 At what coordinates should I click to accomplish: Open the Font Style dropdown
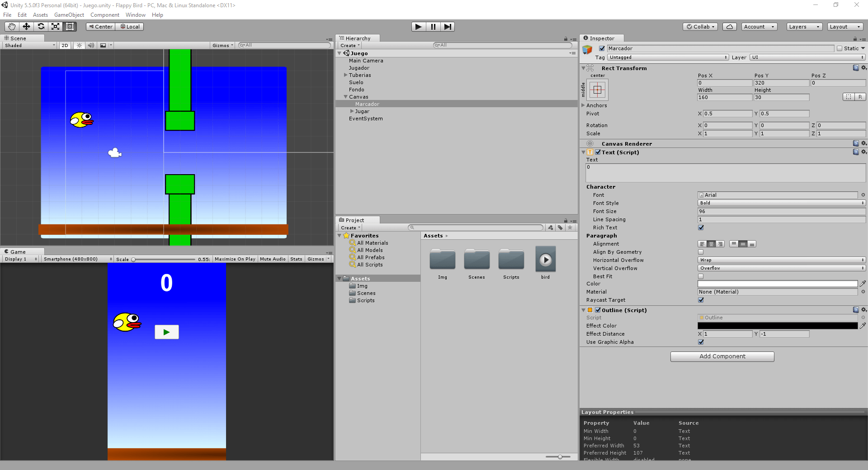[782, 203]
